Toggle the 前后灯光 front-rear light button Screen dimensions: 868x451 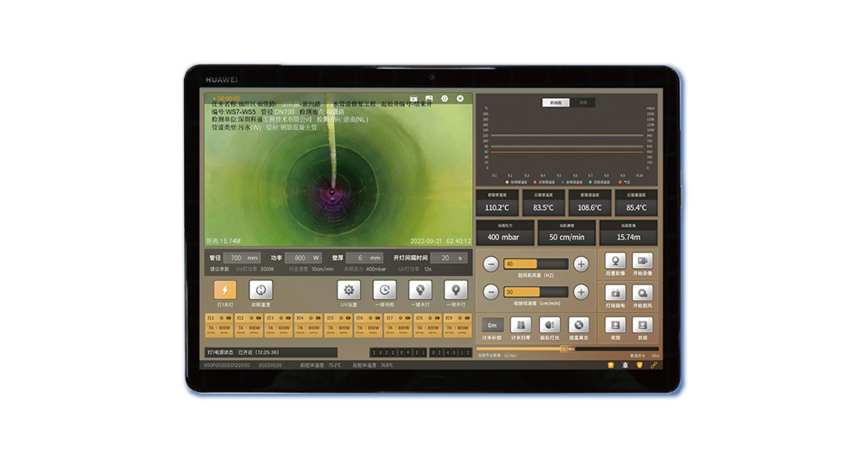[548, 324]
